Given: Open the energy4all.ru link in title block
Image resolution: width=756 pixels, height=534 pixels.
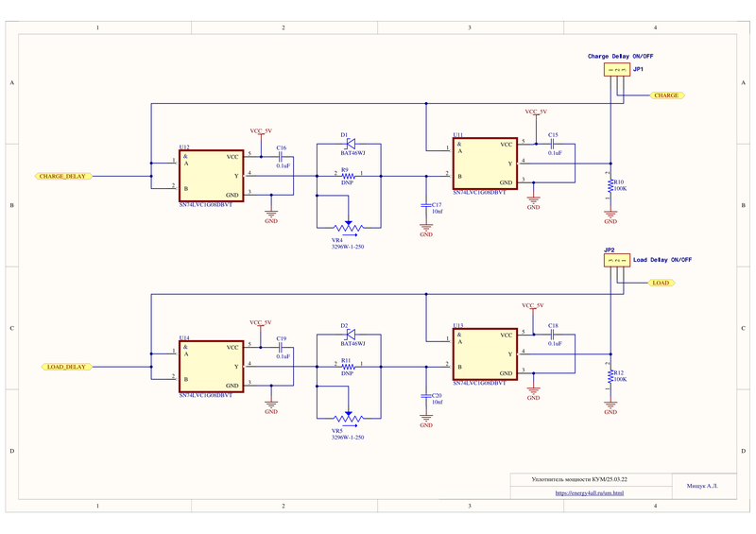Looking at the screenshot, I should click(589, 492).
